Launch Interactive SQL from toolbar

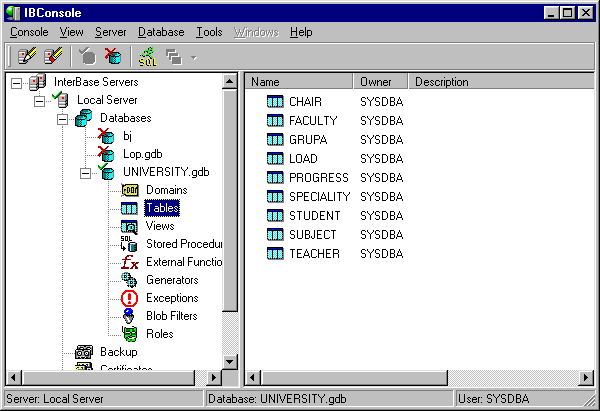148,56
